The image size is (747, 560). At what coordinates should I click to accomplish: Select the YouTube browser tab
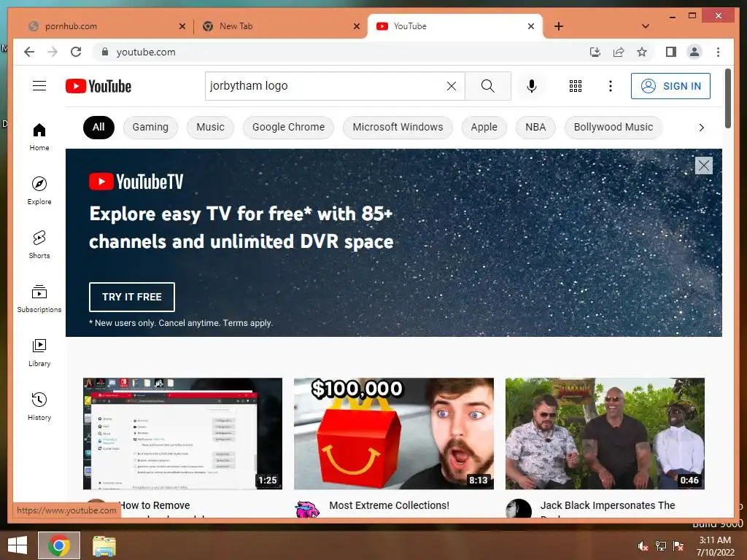click(x=455, y=26)
